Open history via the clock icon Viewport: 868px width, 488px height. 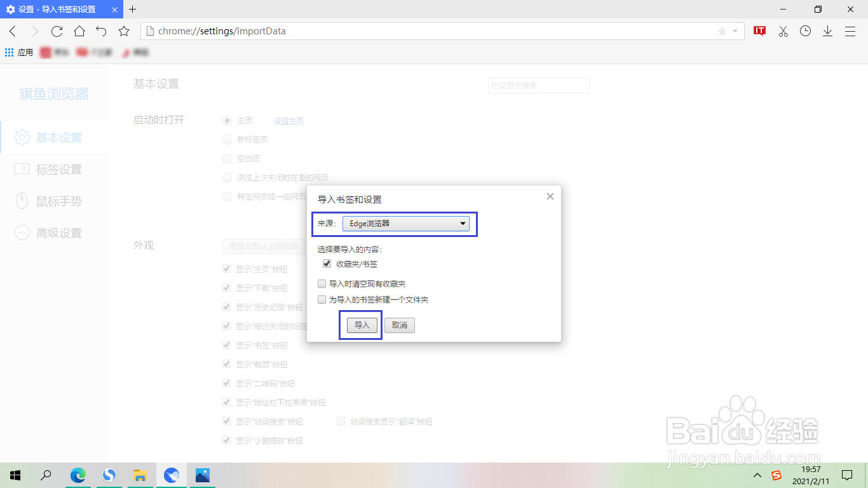[x=805, y=31]
